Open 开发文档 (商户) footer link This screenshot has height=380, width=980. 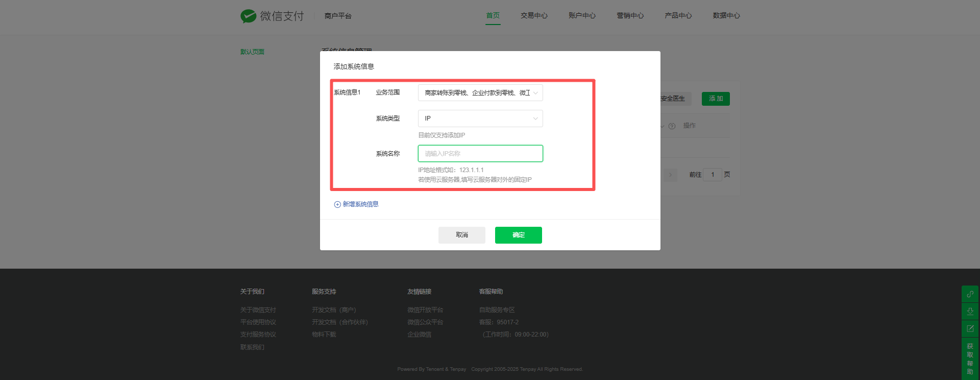coord(334,310)
